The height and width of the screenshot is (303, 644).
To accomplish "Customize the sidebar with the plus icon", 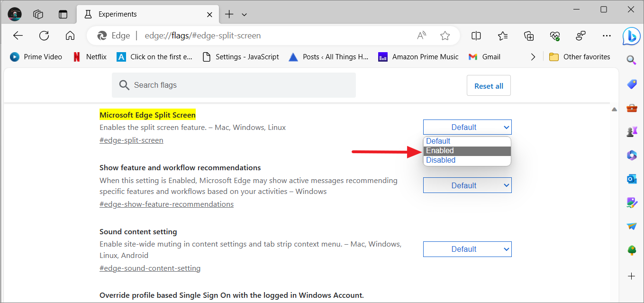I will (631, 276).
